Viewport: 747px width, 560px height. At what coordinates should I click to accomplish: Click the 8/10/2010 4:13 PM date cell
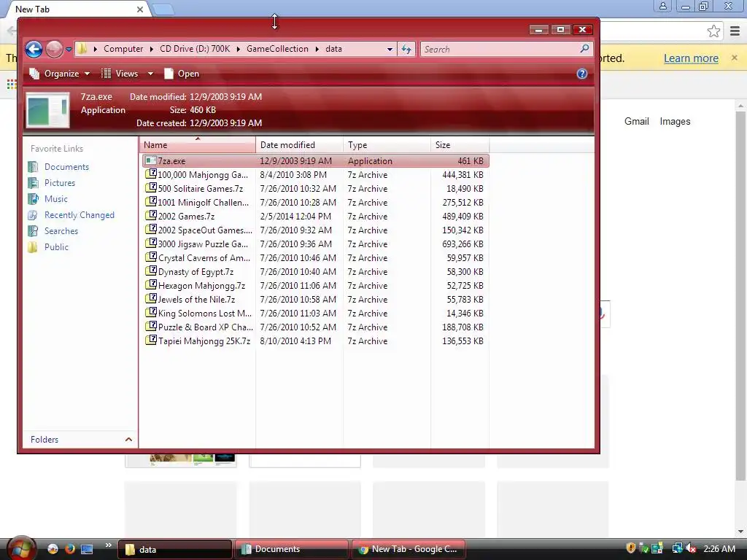point(295,341)
